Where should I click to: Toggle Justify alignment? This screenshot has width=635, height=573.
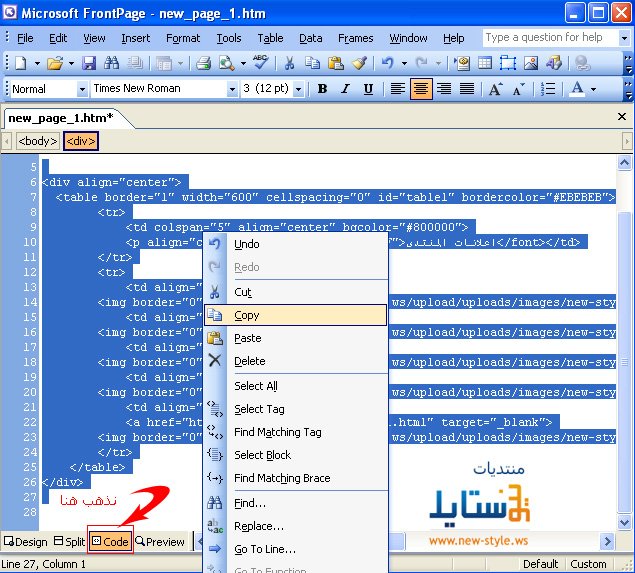pyautogui.click(x=467, y=89)
